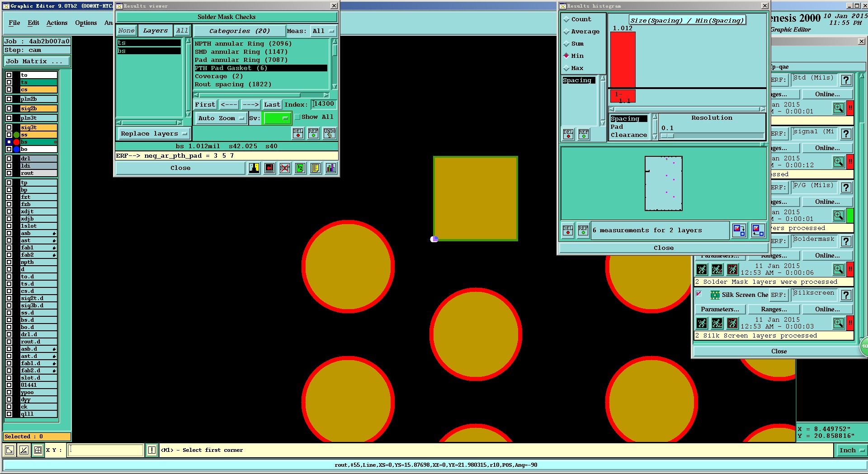Open the histogram bar chart icon
This screenshot has height=474, width=868.
[x=331, y=168]
